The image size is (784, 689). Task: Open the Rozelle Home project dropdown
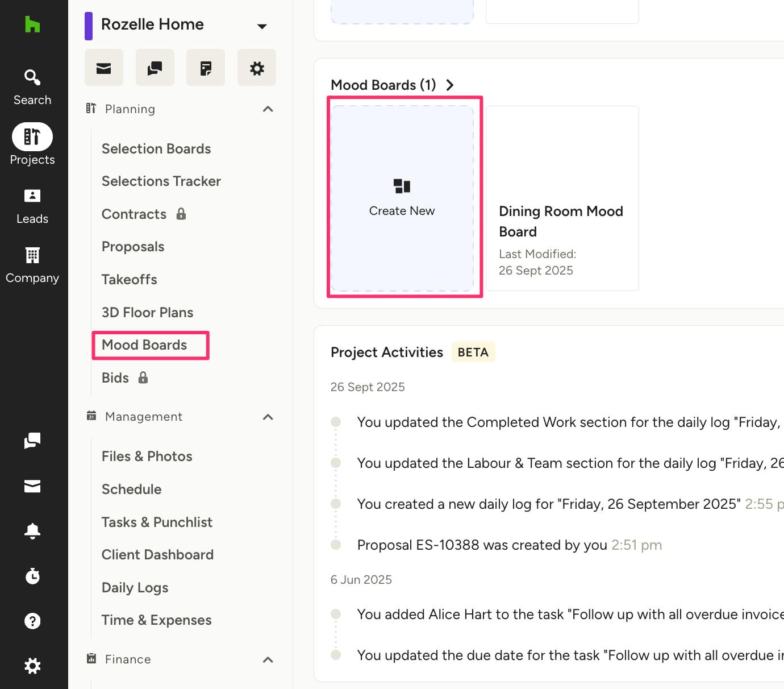(262, 26)
